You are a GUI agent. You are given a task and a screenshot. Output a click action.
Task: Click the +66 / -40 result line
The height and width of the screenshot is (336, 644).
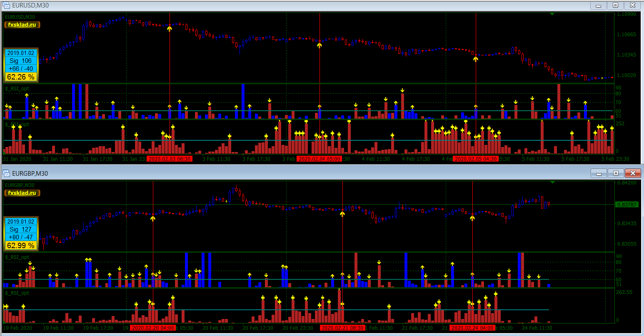21,69
